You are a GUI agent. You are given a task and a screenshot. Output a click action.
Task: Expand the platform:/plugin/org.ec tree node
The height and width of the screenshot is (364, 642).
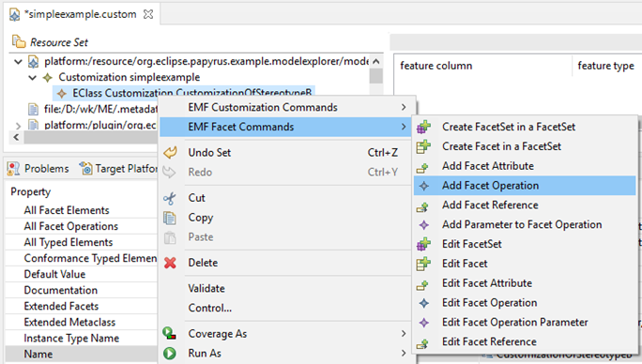(18, 126)
